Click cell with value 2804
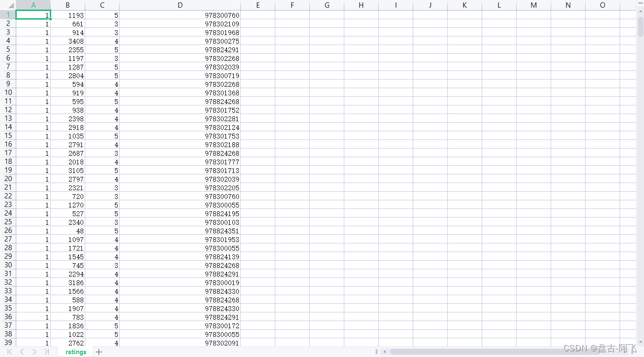The image size is (644, 357). [68, 76]
